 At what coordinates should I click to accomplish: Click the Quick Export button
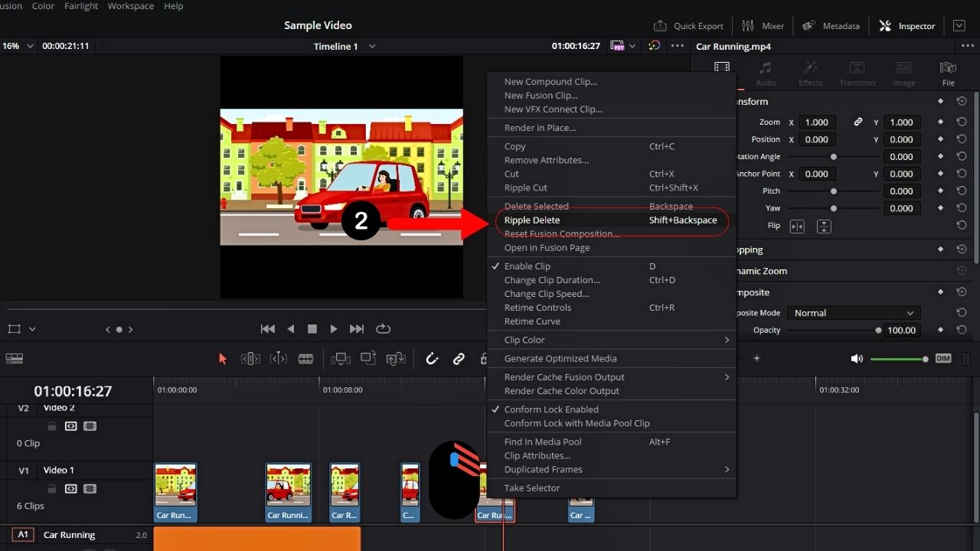click(x=688, y=25)
